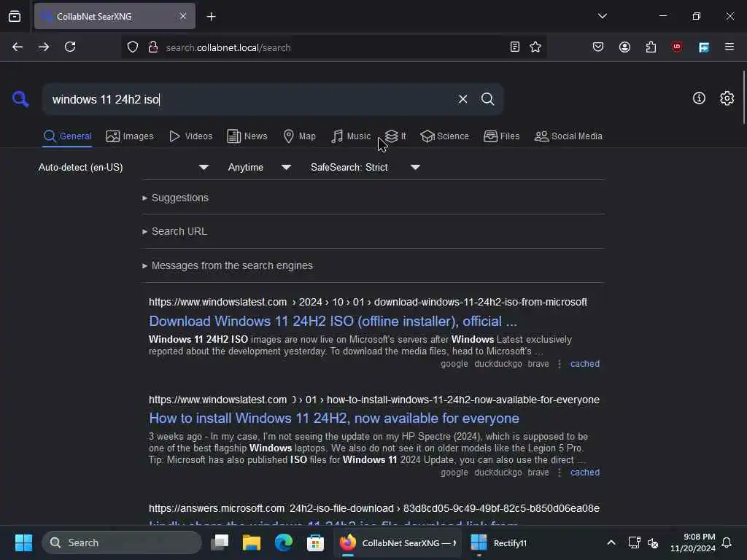The image size is (747, 560).
Task: Open Microsoft Store from taskbar
Action: 315,542
